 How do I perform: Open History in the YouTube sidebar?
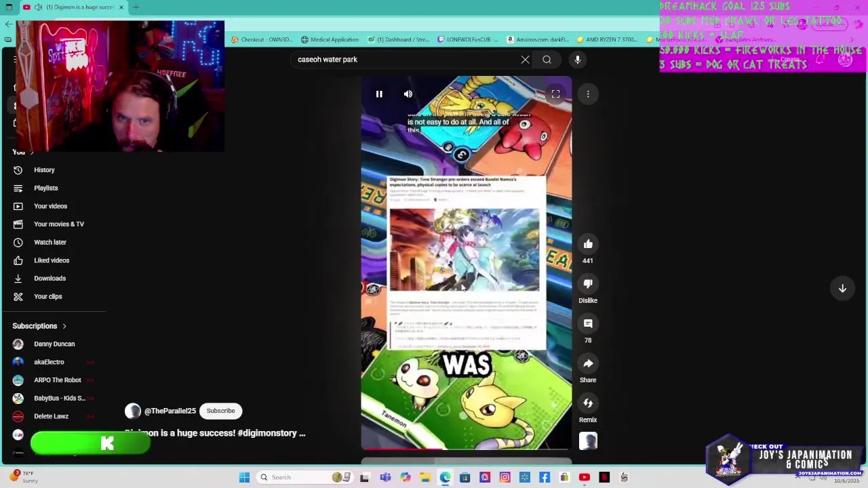[x=44, y=170]
